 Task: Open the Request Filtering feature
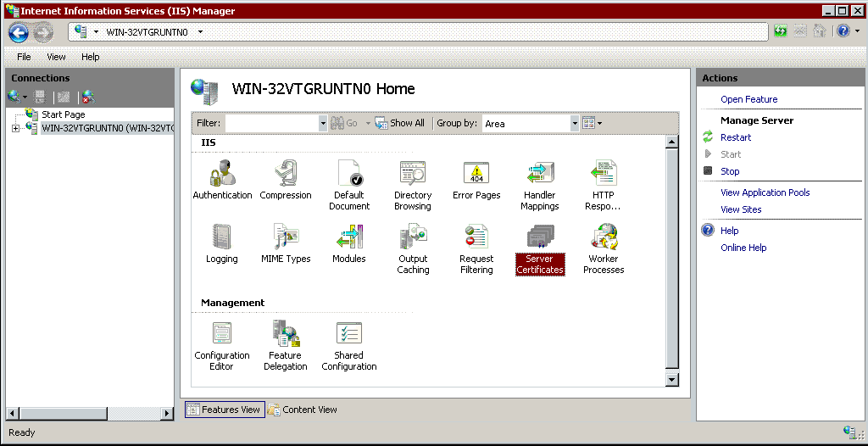(x=476, y=249)
